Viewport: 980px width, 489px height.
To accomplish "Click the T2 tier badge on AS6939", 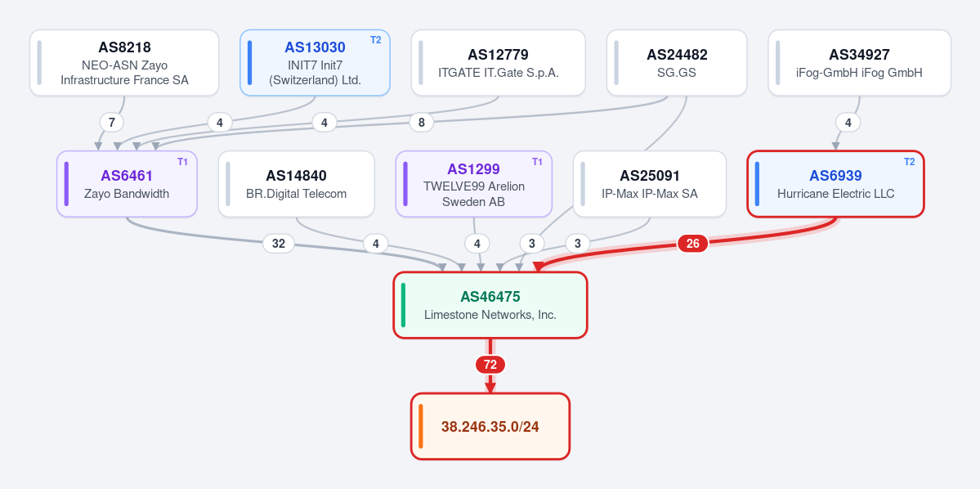I will (x=910, y=162).
